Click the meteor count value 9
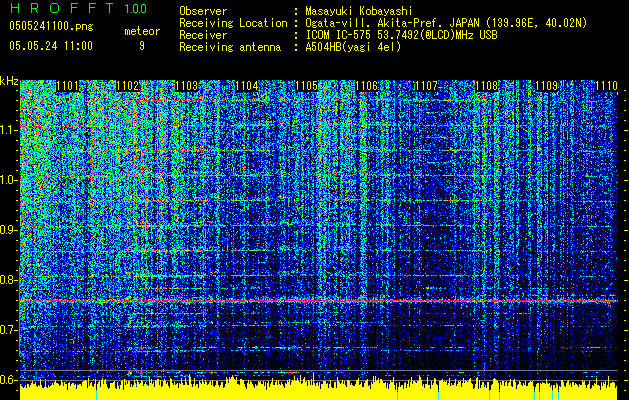This screenshot has height=400, width=629. coord(141,46)
